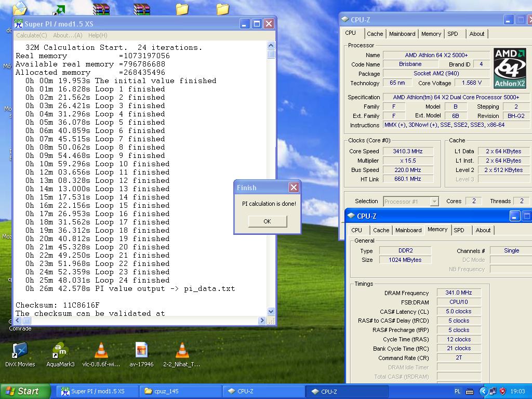The height and width of the screenshot is (399, 532).
Task: Click the AMD Athlon 64 X2 logo
Action: [510, 68]
